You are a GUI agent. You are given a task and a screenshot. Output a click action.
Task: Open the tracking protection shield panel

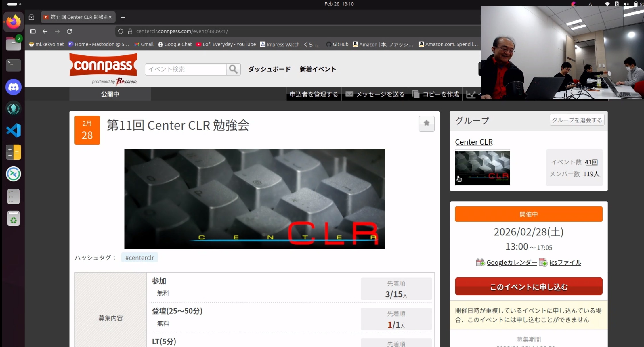coord(121,31)
